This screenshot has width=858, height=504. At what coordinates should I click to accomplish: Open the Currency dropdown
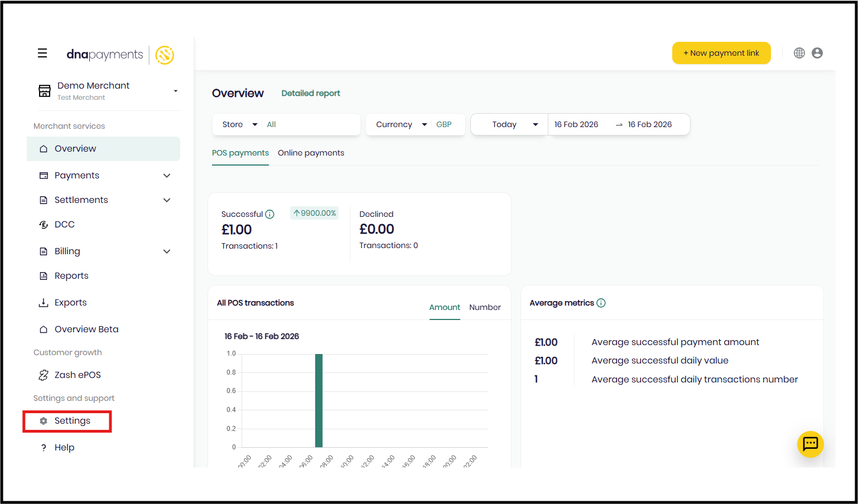click(401, 124)
